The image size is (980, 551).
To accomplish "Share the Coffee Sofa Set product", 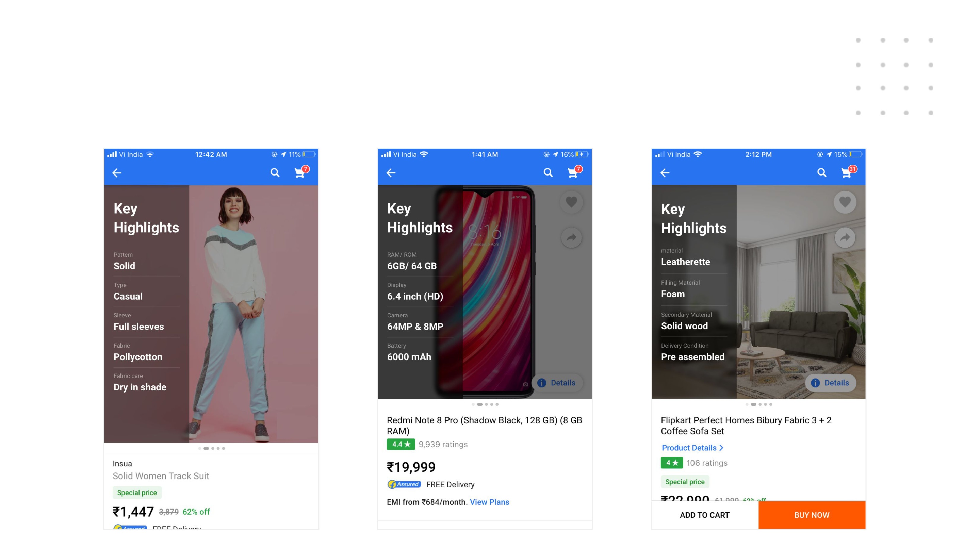I will 845,238.
